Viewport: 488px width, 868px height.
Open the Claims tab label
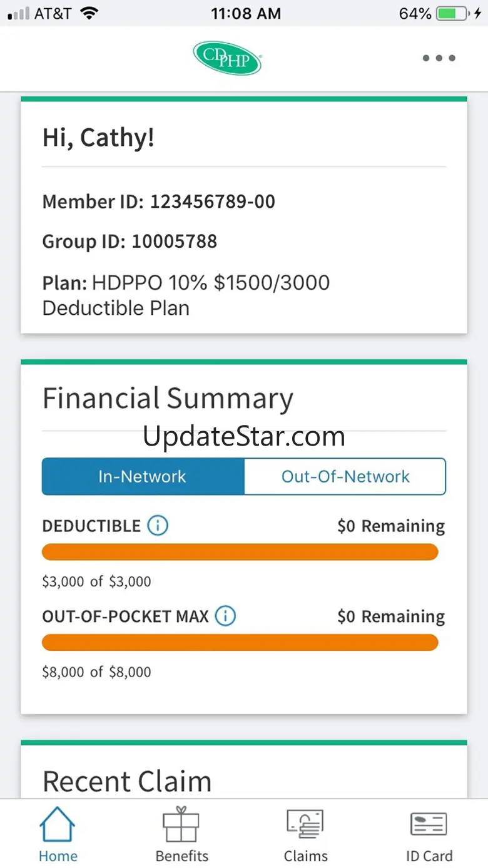(305, 855)
